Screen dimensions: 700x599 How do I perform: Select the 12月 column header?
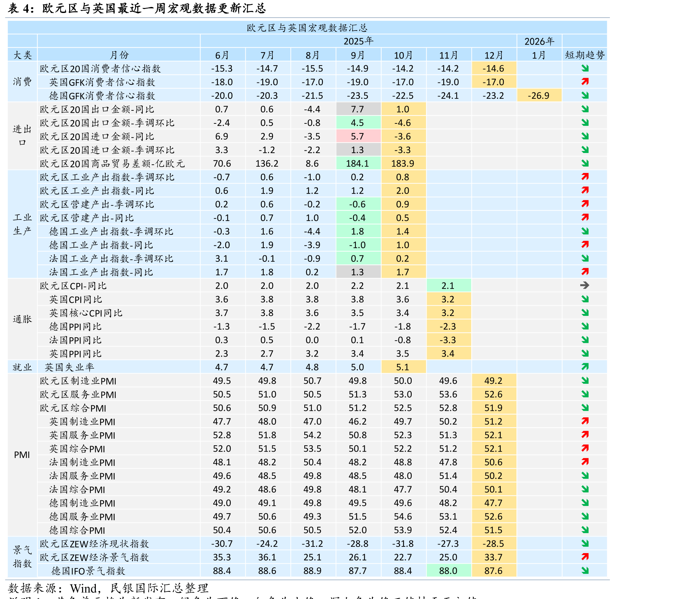(494, 55)
